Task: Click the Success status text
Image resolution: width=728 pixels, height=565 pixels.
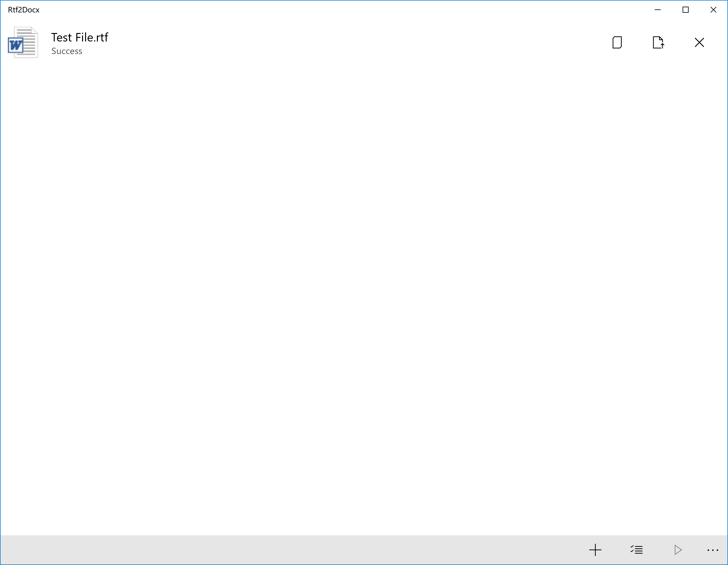Action: [67, 51]
